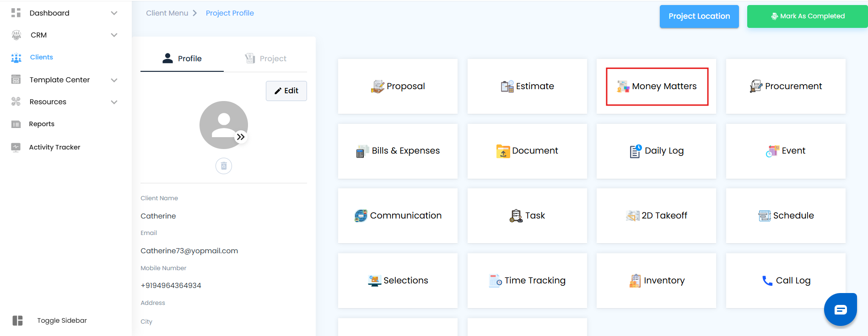Toggle the sidebar visibility
The image size is (868, 336).
pos(18,320)
